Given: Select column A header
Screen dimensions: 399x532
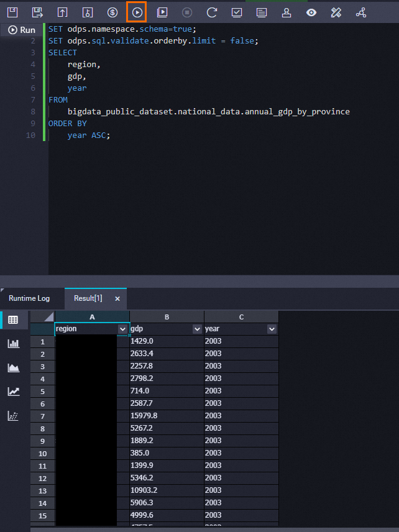Looking at the screenshot, I should 92,317.
